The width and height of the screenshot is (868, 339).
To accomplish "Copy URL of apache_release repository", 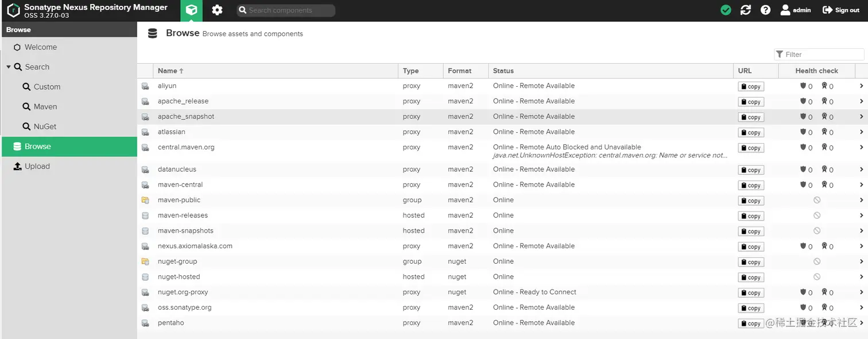I will (751, 102).
